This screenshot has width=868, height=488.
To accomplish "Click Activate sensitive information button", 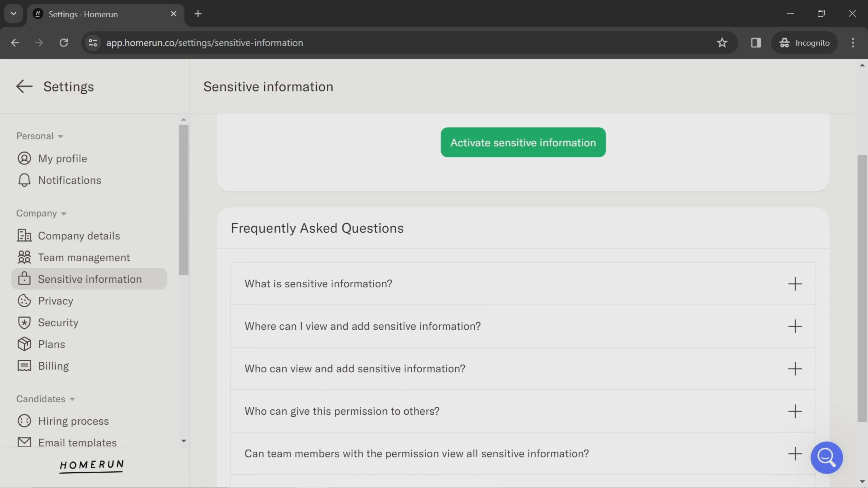I will point(523,143).
